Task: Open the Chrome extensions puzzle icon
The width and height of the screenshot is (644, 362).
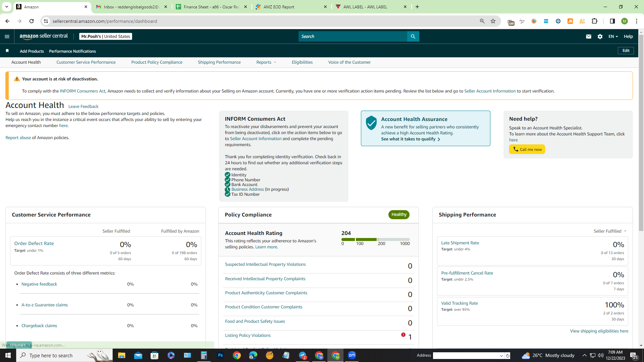Action: click(595, 21)
